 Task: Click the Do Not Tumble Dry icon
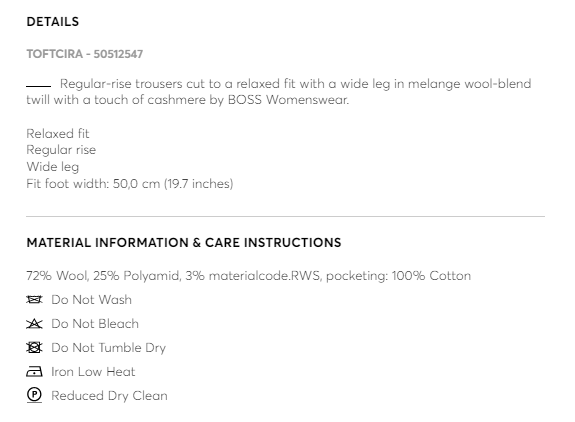coord(34,348)
